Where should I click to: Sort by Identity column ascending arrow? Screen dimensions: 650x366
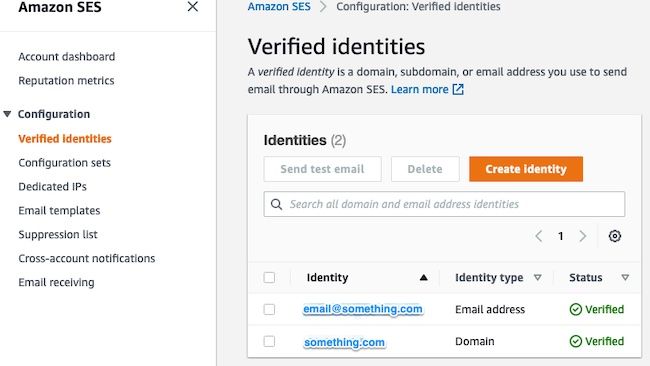[x=423, y=277]
